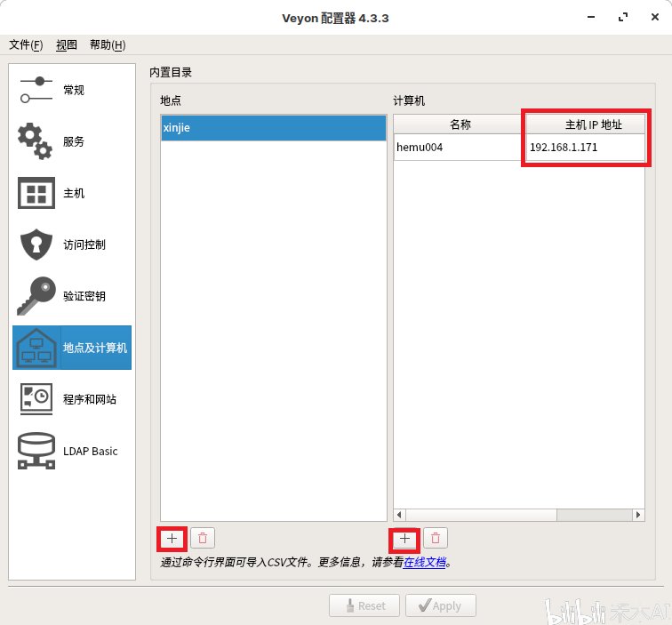Open the 在线文档 online documentation link
The image size is (672, 625).
(x=424, y=562)
